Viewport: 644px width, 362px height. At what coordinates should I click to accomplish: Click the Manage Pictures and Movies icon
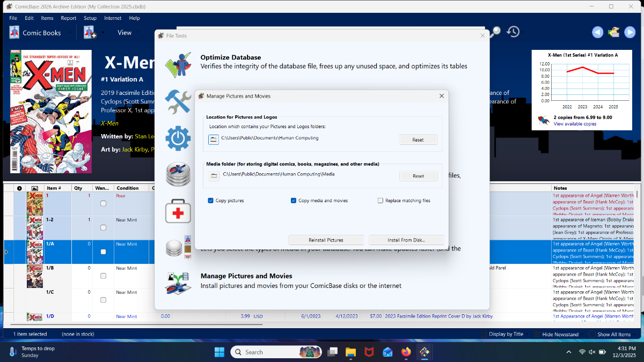(x=178, y=283)
